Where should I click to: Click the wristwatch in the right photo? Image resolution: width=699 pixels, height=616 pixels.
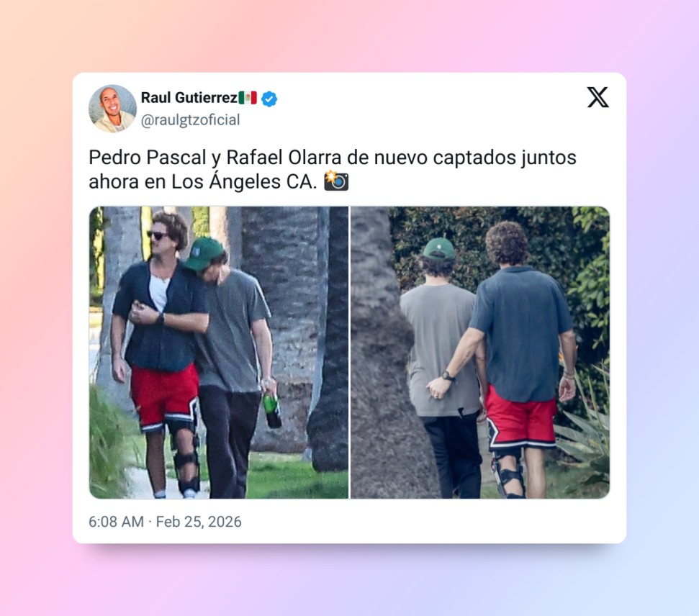[x=448, y=376]
